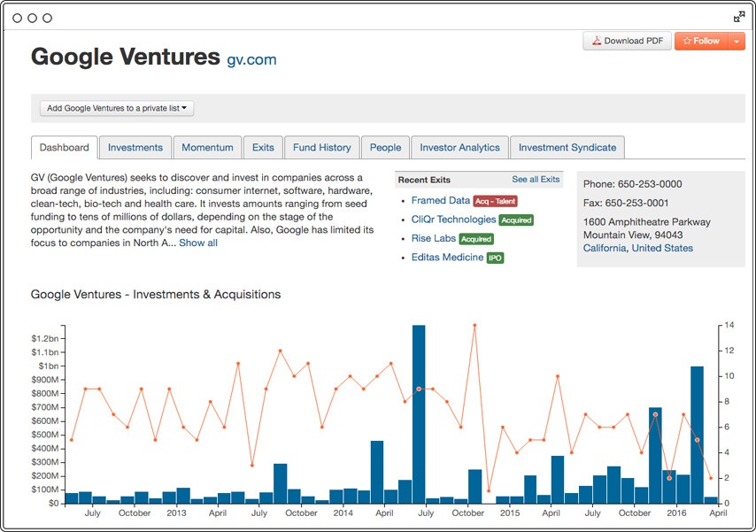Click the 1600 Amphitheatre Parkway address text

tap(646, 222)
